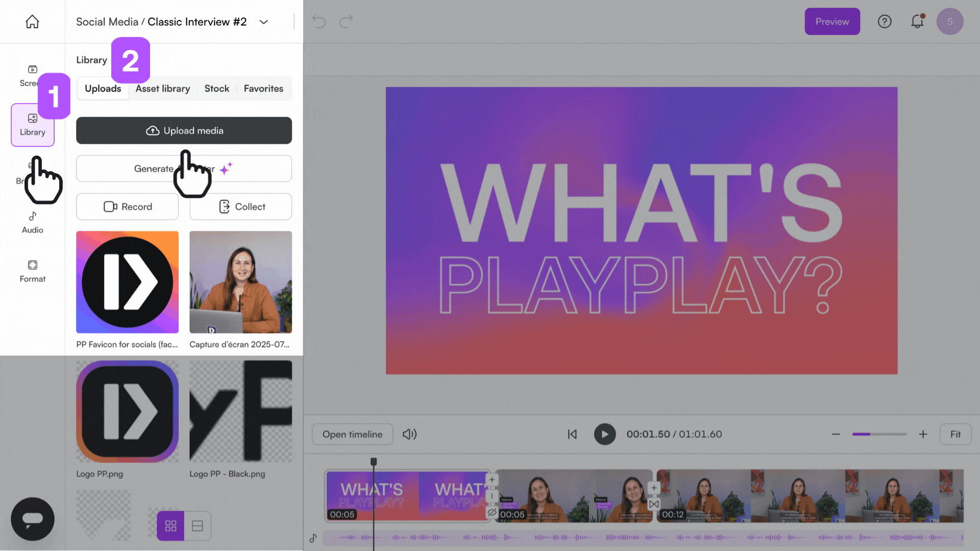Click Open timeline button

352,434
